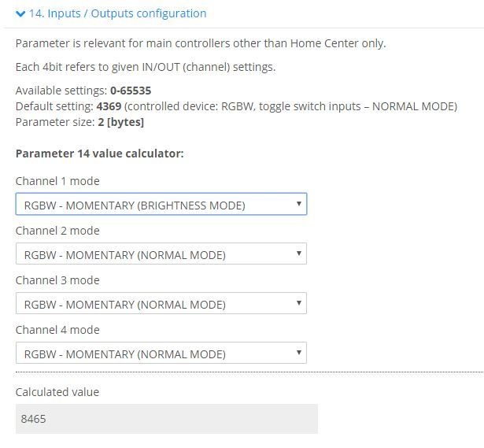The image size is (484, 448).
Task: Select the Channel 3 mode label text
Action: click(x=57, y=280)
